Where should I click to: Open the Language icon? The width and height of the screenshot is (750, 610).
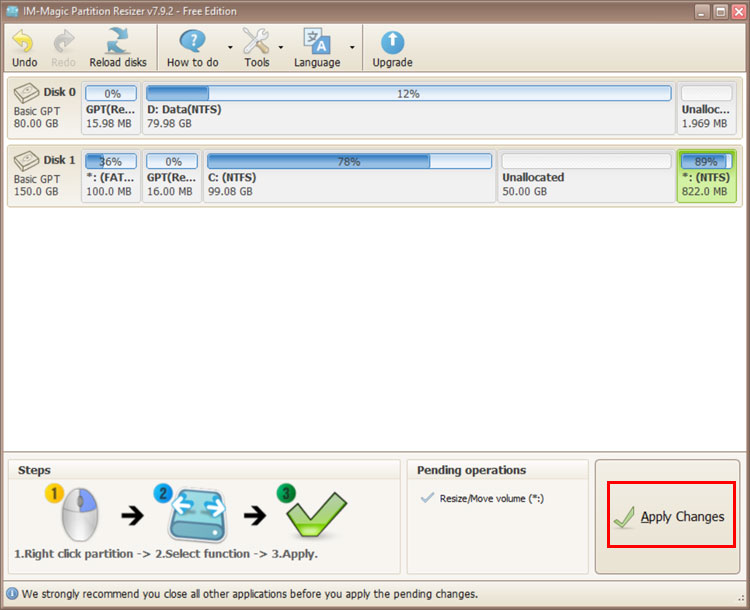pos(317,41)
